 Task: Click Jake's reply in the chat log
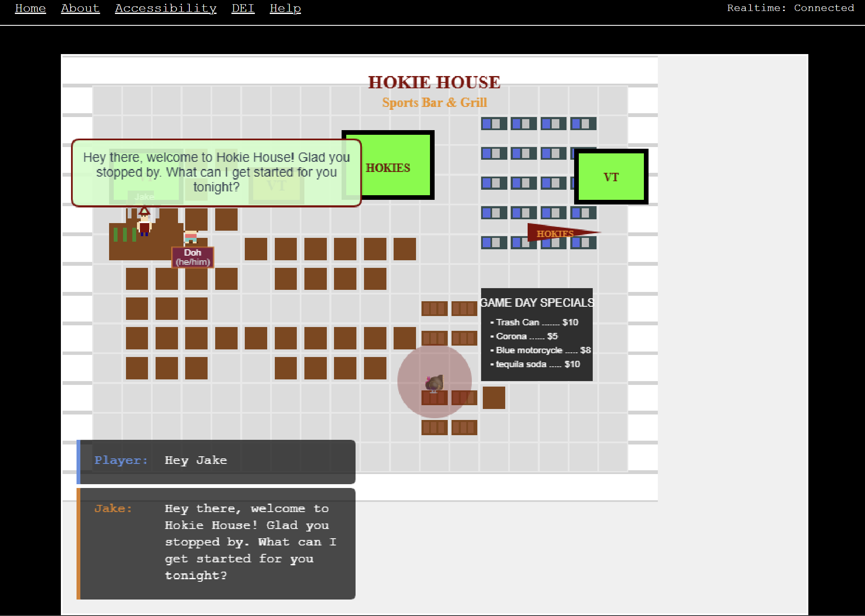[x=216, y=542]
